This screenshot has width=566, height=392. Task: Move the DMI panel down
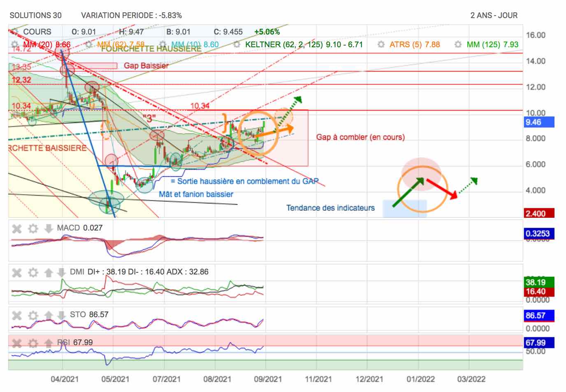pyautogui.click(x=61, y=272)
